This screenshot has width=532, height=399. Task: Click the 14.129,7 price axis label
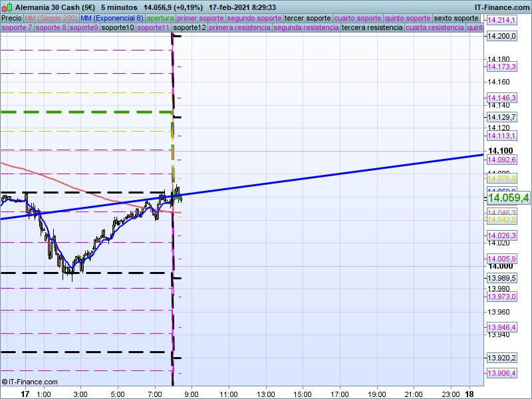pyautogui.click(x=501, y=116)
